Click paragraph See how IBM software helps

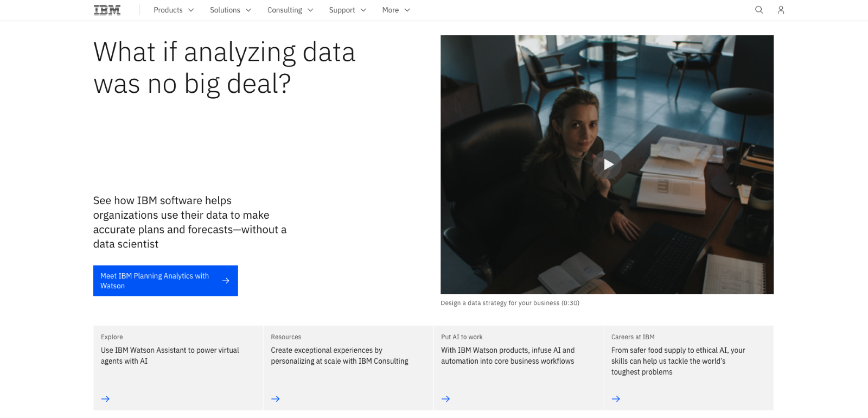click(x=190, y=222)
